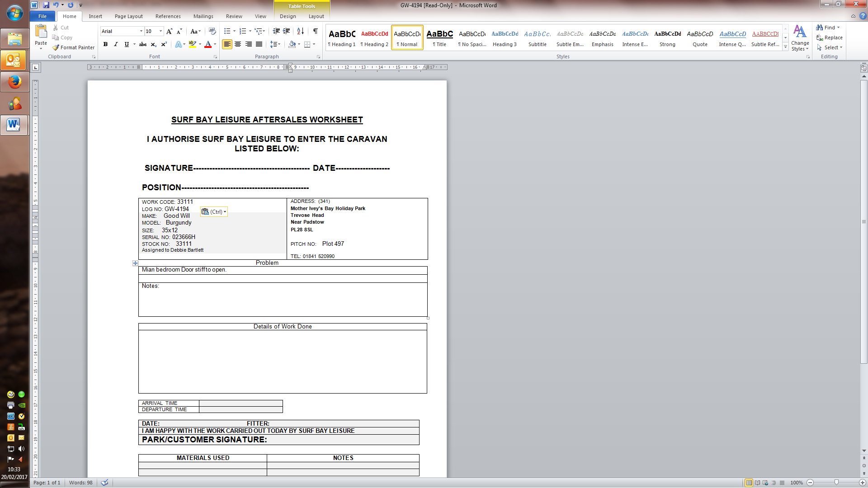The width and height of the screenshot is (868, 488).
Task: Click the Save icon in quick access toolbar
Action: (x=46, y=5)
